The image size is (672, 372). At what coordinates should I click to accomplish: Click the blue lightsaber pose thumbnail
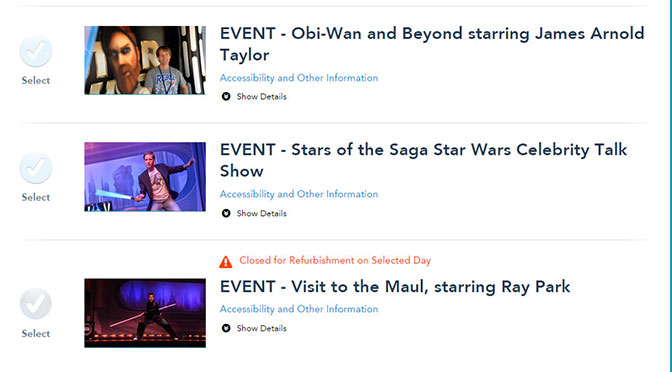(145, 177)
